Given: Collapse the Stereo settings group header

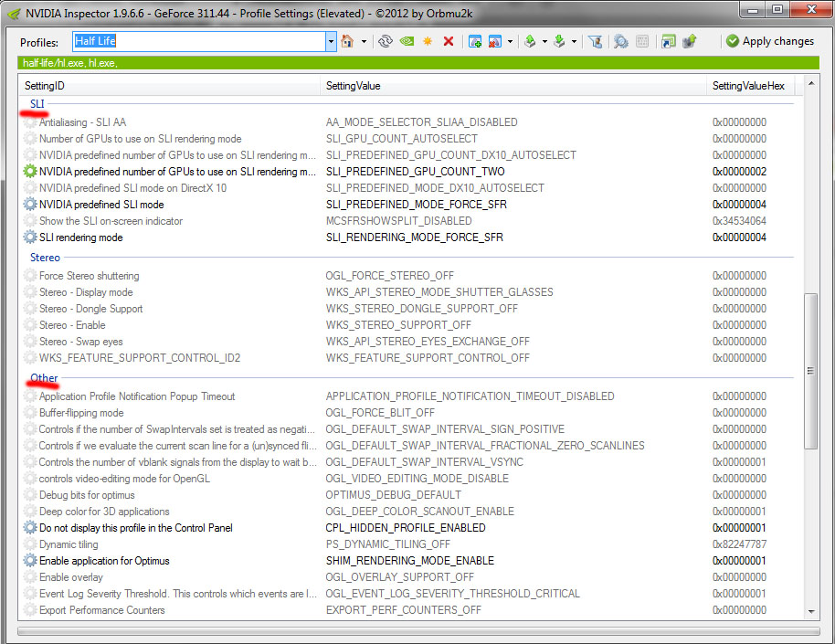Looking at the screenshot, I should click(46, 258).
